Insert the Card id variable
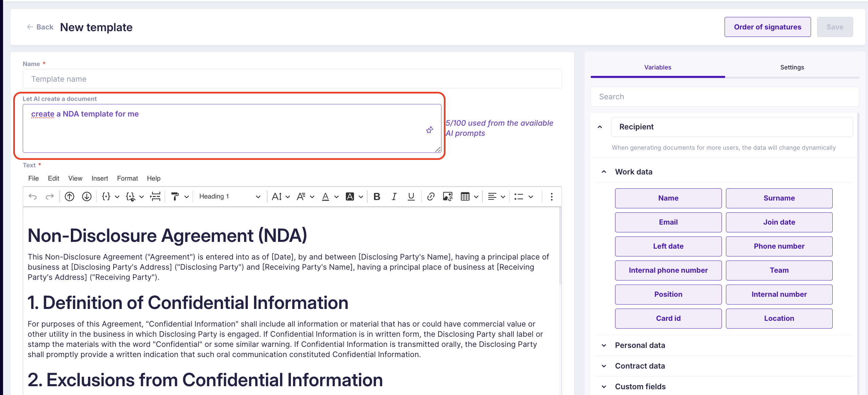Viewport: 868px width, 395px height. pyautogui.click(x=668, y=318)
